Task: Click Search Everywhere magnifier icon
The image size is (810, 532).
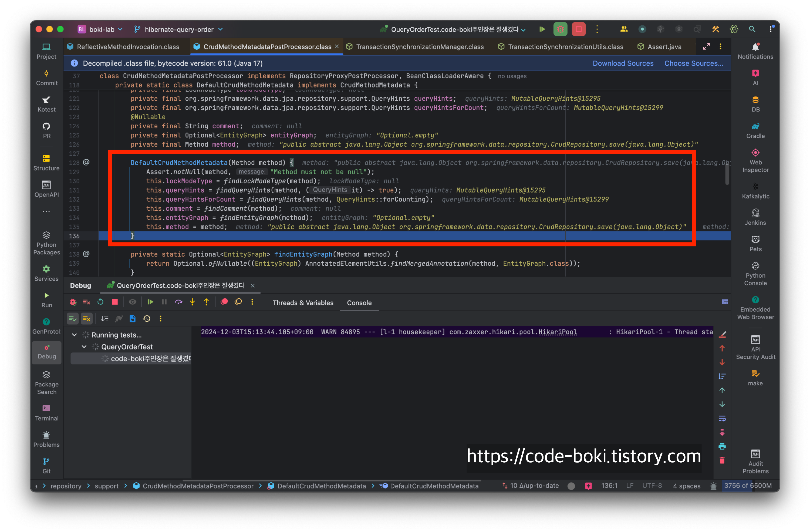Action: pyautogui.click(x=752, y=29)
